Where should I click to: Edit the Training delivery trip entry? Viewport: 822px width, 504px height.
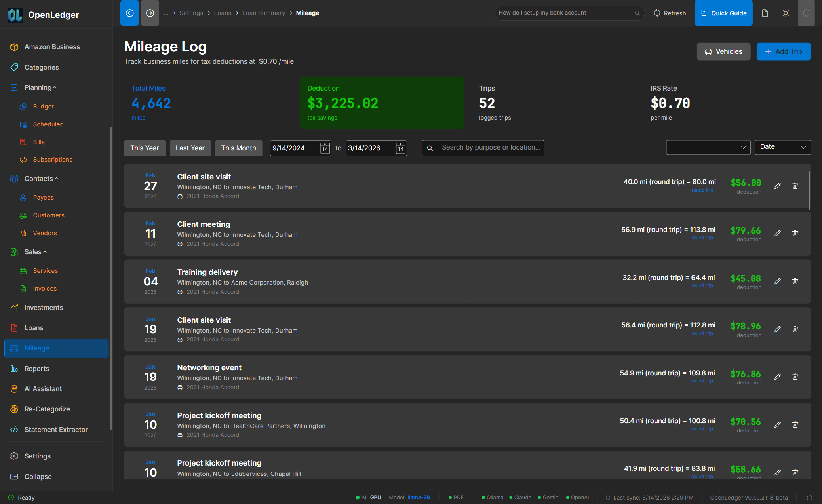point(777,281)
